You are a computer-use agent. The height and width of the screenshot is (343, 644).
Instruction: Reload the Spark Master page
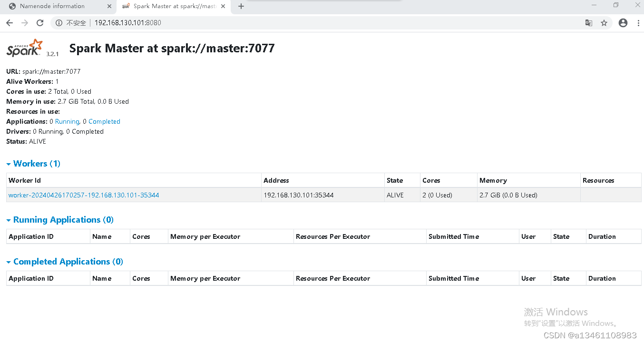pos(40,23)
